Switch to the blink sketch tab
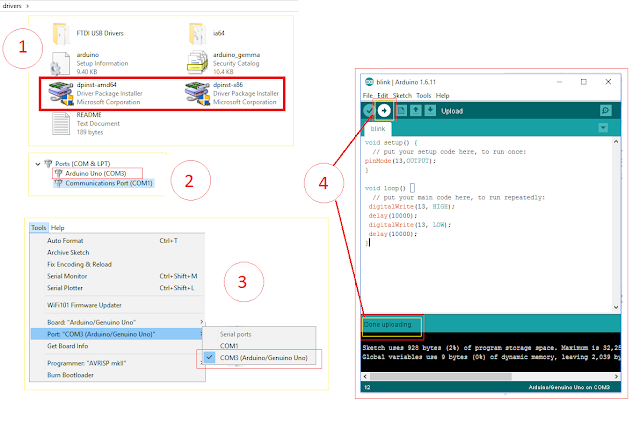The width and height of the screenshot is (640, 430). point(378,129)
